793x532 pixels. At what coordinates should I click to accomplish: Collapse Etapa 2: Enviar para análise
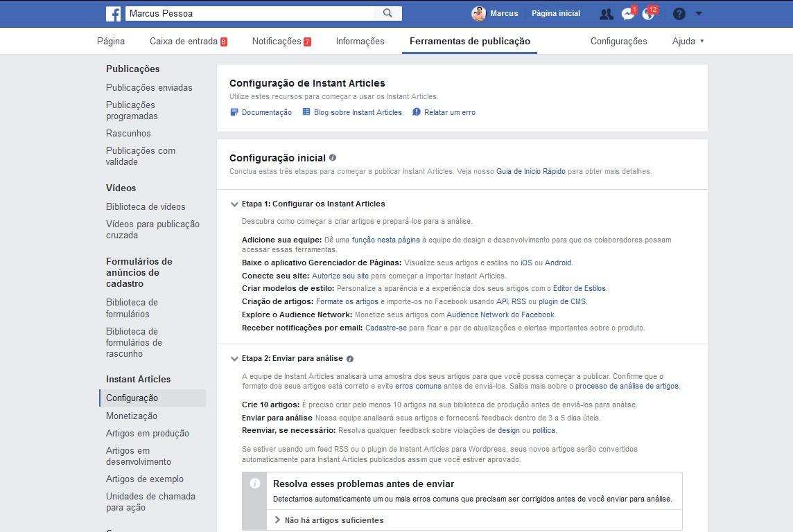coord(234,359)
